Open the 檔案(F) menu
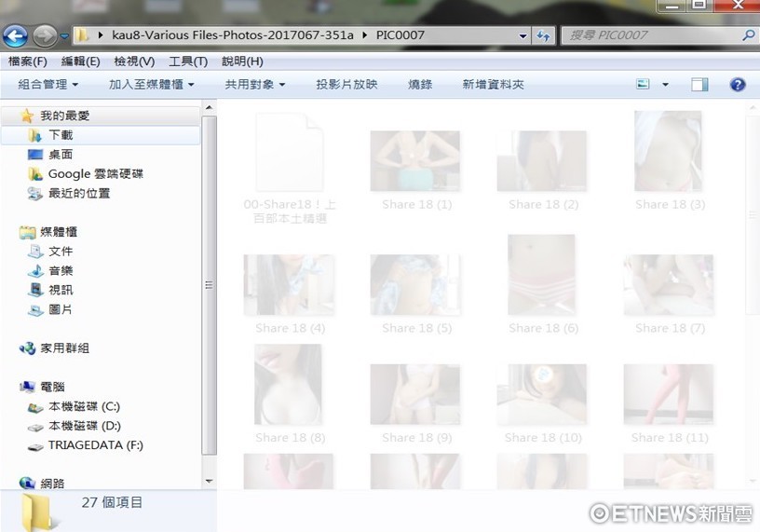Viewport: 760px width, 532px height. pyautogui.click(x=28, y=61)
